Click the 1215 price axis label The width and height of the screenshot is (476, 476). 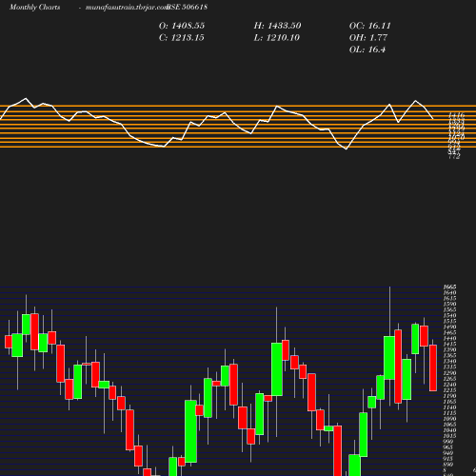click(x=450, y=390)
